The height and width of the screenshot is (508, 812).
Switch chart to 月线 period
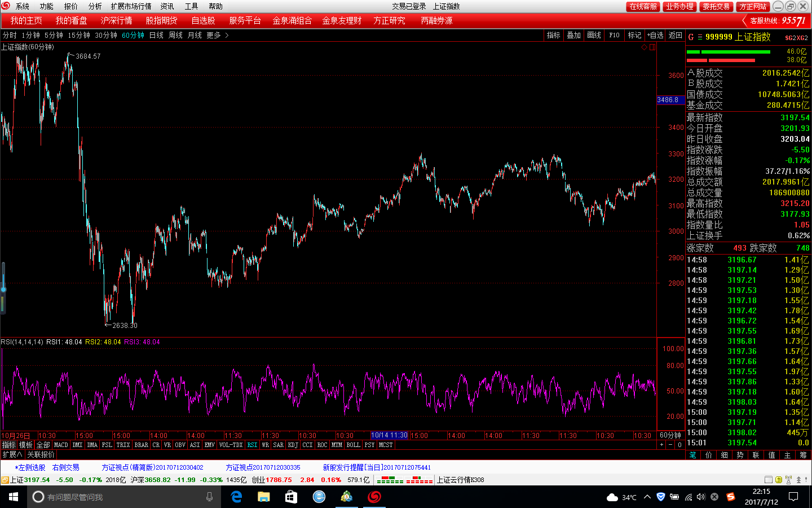point(195,35)
